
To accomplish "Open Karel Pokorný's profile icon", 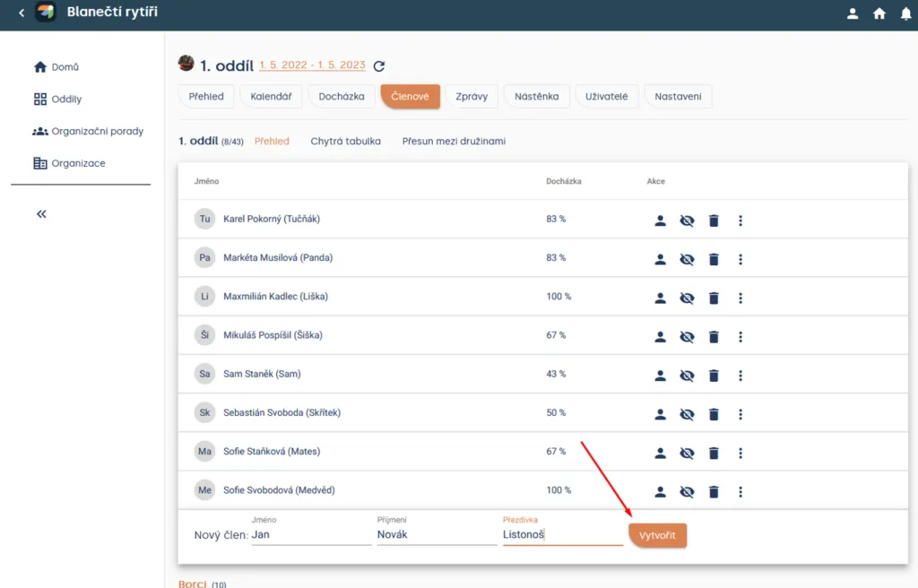I will [x=660, y=220].
